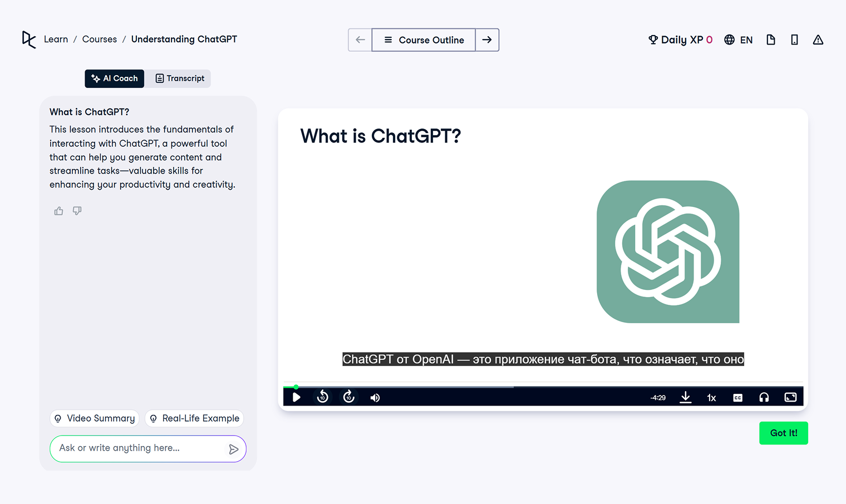Click the mobile device icon
The height and width of the screenshot is (504, 846).
coord(794,40)
